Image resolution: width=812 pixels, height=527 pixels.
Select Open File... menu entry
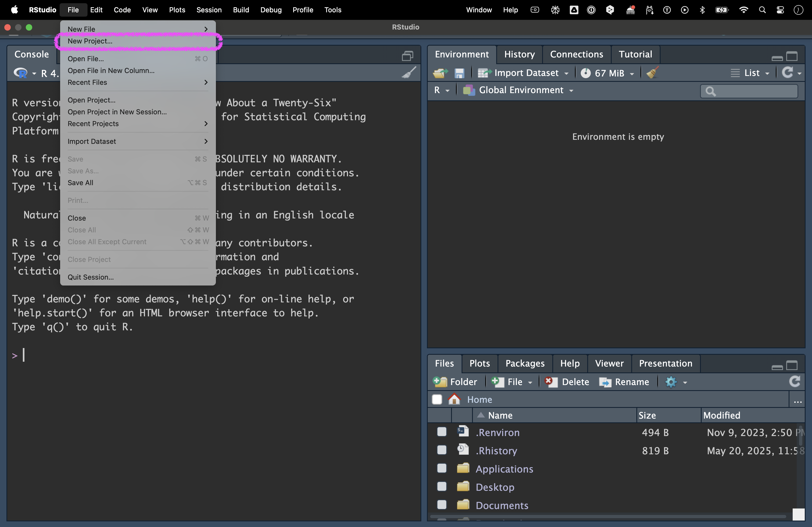[x=138, y=59]
